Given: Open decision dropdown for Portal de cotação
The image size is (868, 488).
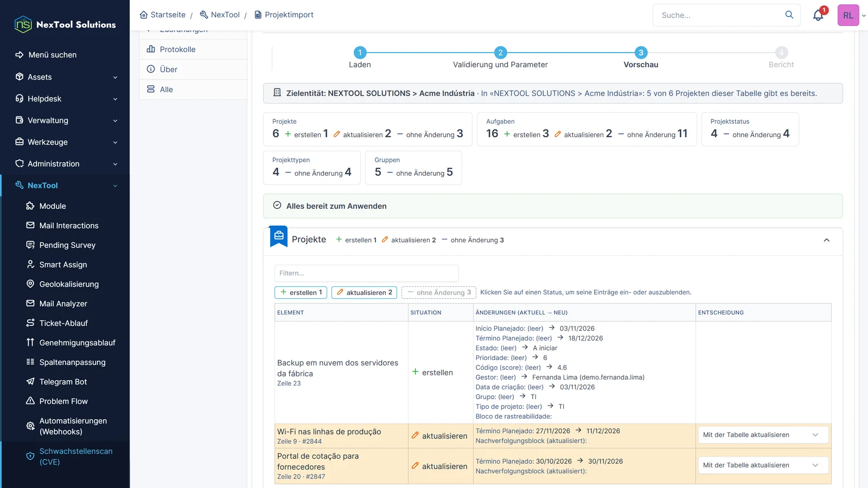Looking at the screenshot, I should pyautogui.click(x=762, y=465).
